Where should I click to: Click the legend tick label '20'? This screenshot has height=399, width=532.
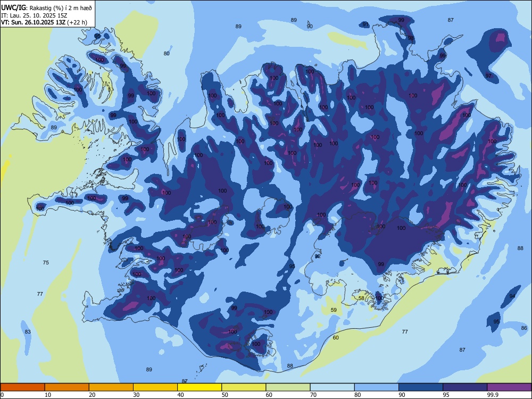pos(92,395)
